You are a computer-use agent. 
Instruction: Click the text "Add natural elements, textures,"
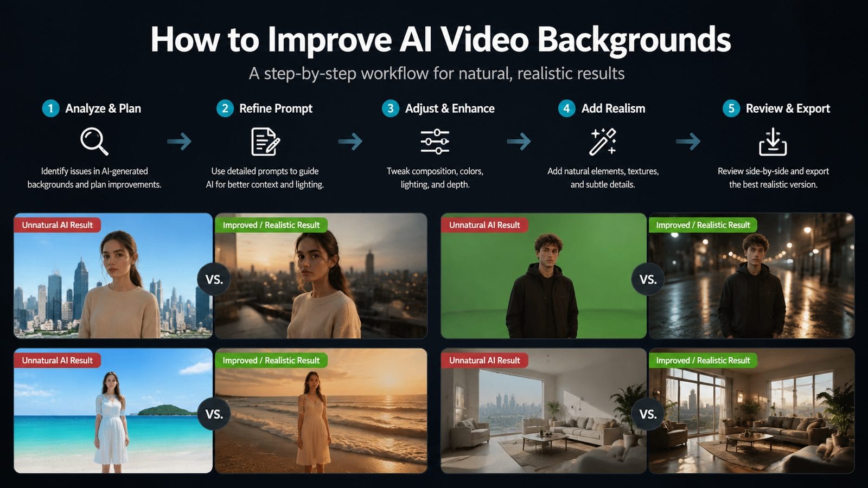pyautogui.click(x=603, y=171)
